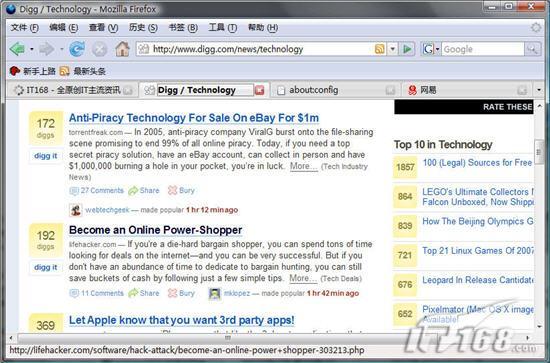Click the URL address field
550x363 pixels.
pyautogui.click(x=260, y=49)
